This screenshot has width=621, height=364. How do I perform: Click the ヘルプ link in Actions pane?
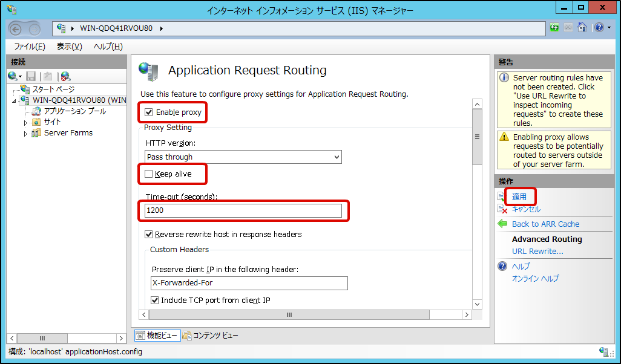pyautogui.click(x=521, y=266)
